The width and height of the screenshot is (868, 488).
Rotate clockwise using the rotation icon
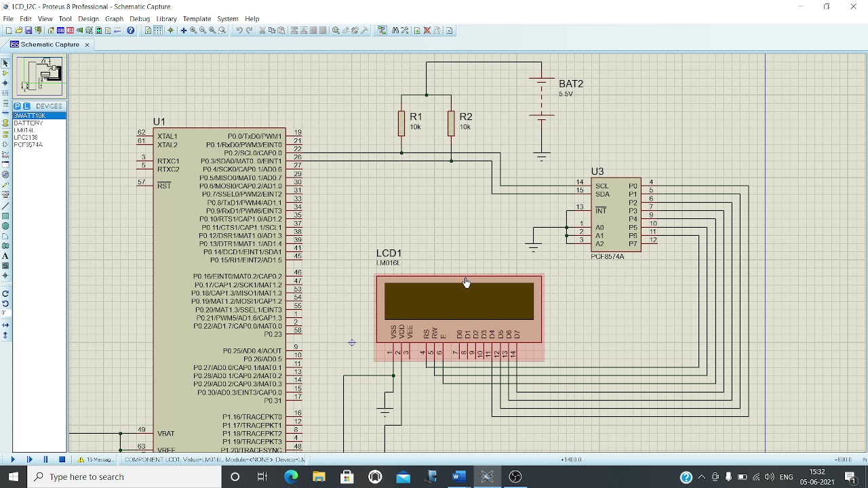point(5,293)
